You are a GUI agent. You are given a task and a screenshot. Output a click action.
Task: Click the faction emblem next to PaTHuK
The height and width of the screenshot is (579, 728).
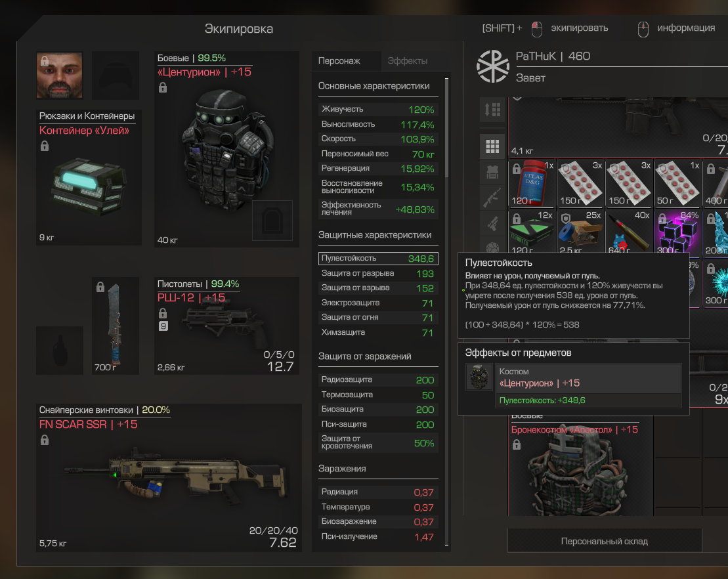492,66
